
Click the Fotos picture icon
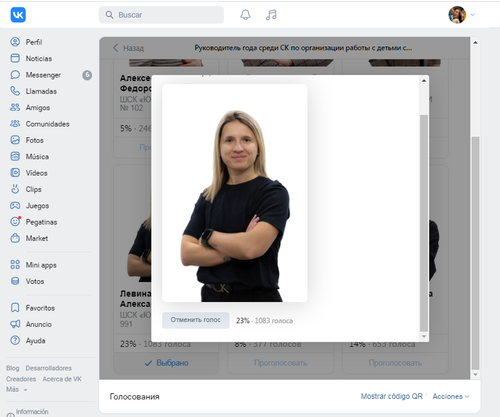pyautogui.click(x=15, y=140)
